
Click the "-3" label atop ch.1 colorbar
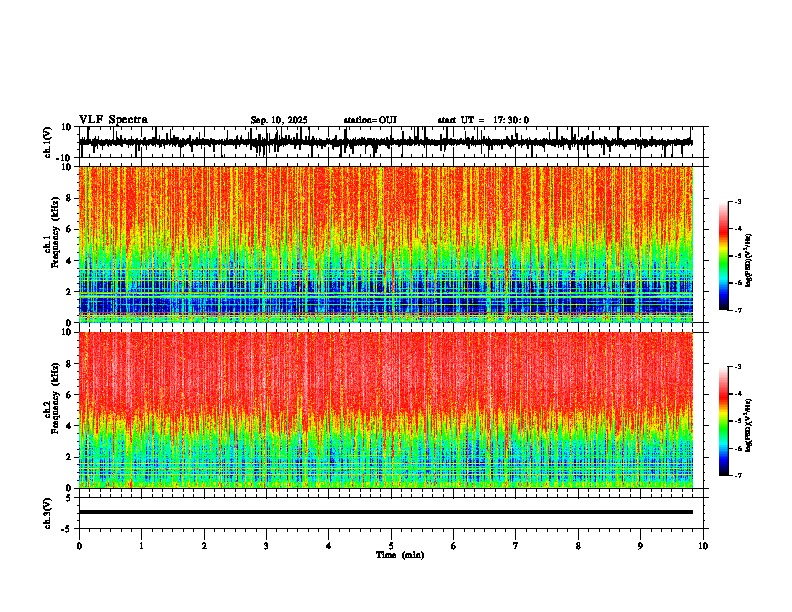(x=738, y=201)
